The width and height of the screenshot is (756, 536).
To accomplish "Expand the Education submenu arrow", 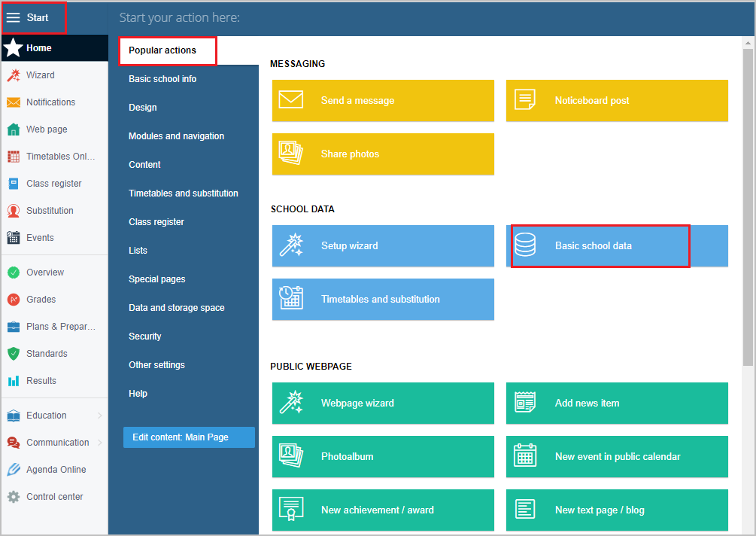I will tap(100, 416).
